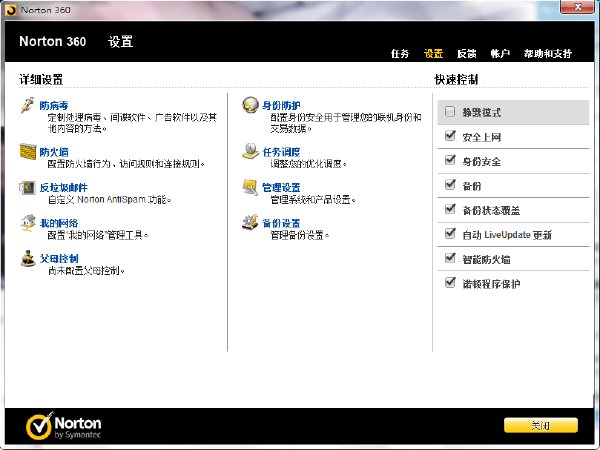Click the Antivirus (防病毒) pencil icon
The width and height of the screenshot is (600, 450).
point(27,105)
